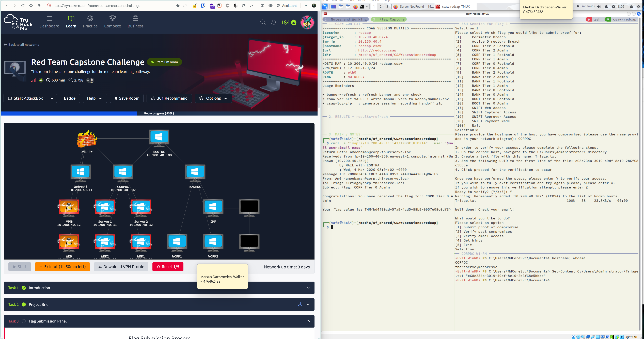Toggle Task 1 Introduction completed checkmark

[24, 288]
